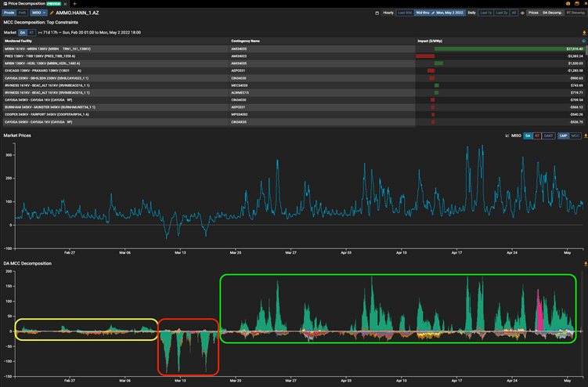Image resolution: width=588 pixels, height=387 pixels.
Task: Click the calendar icon before Hourly
Action: 377,13
